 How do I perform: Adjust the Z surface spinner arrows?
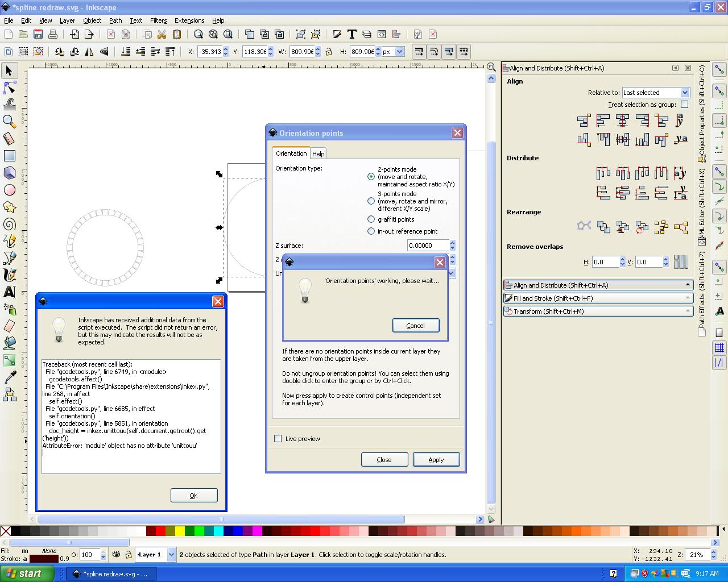coord(452,246)
